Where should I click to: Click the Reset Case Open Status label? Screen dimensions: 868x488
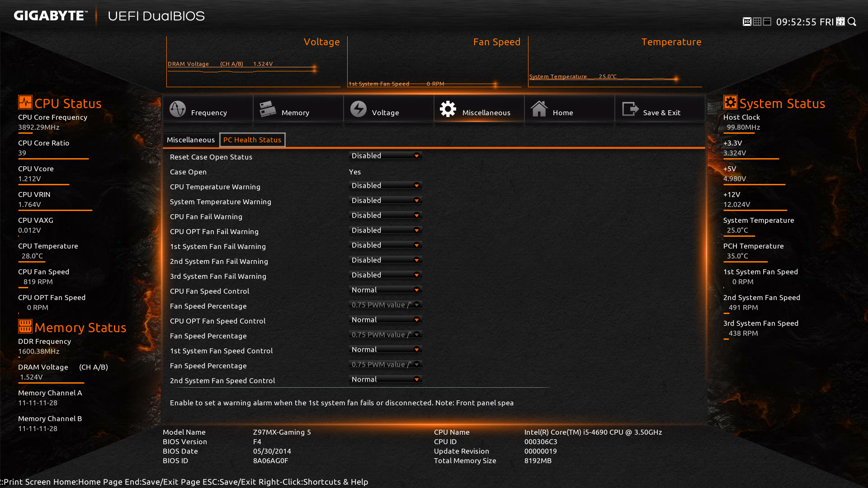(x=211, y=157)
